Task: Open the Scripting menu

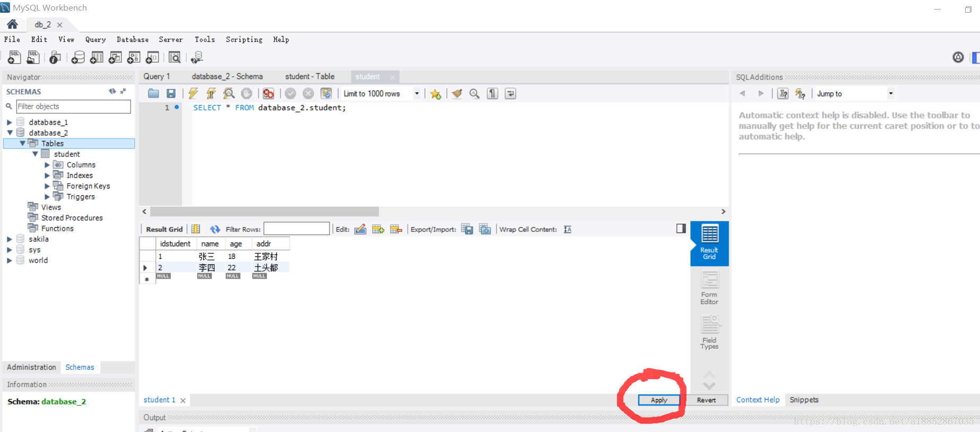Action: coord(244,39)
